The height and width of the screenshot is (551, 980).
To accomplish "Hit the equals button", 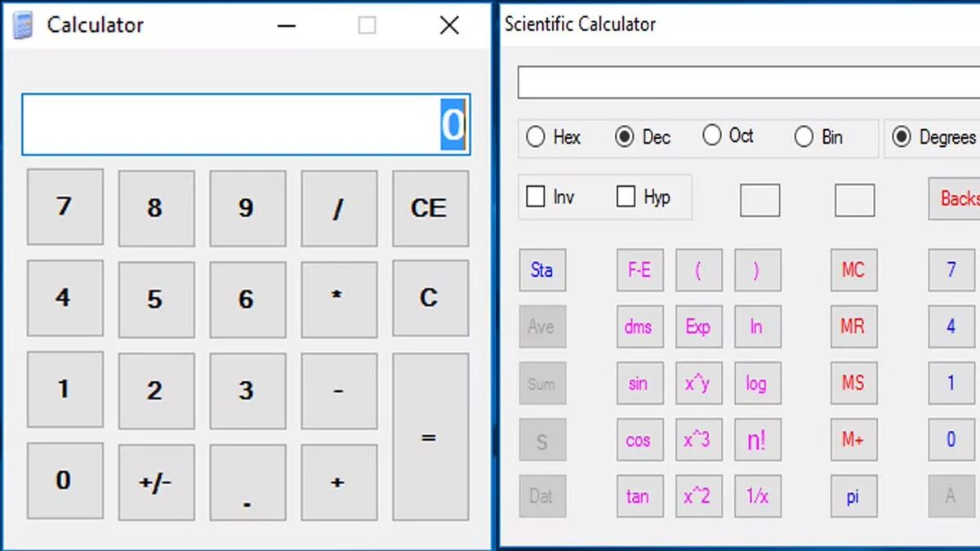I will tap(430, 437).
